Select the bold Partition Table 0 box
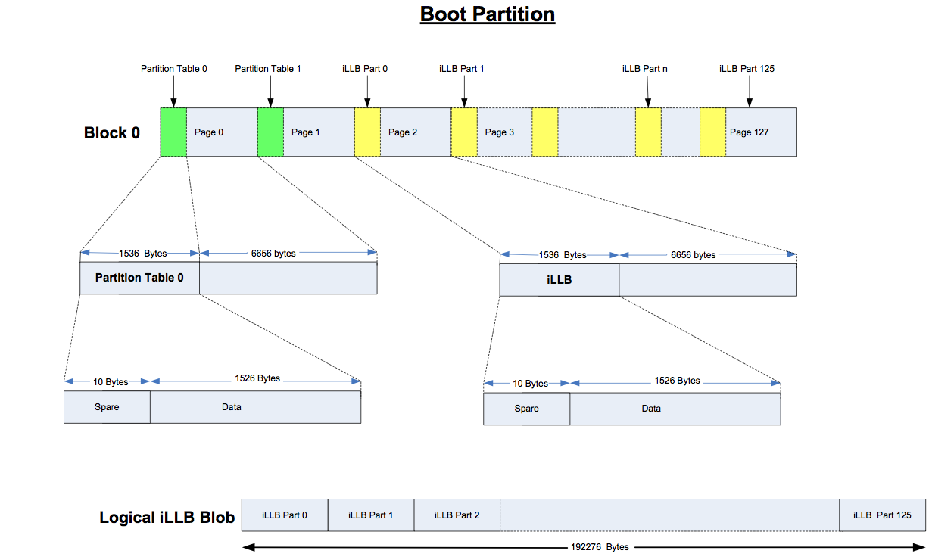Viewport: 932px width, 560px height. [139, 278]
